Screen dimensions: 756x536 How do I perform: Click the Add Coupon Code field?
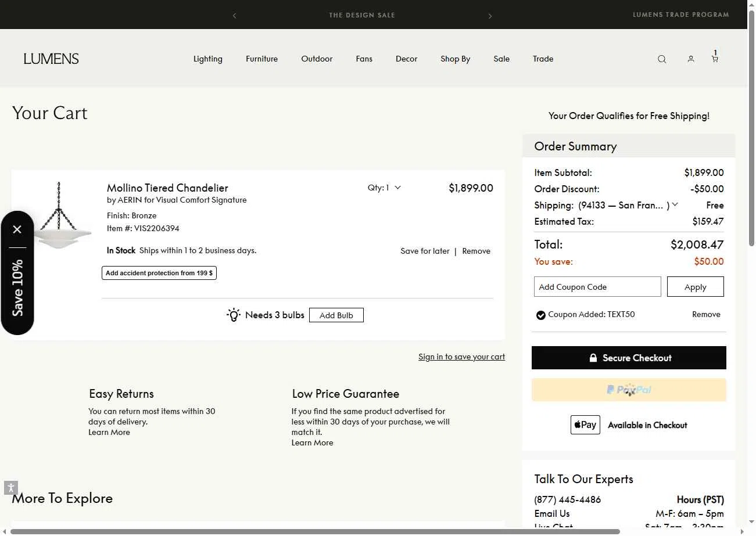(597, 287)
